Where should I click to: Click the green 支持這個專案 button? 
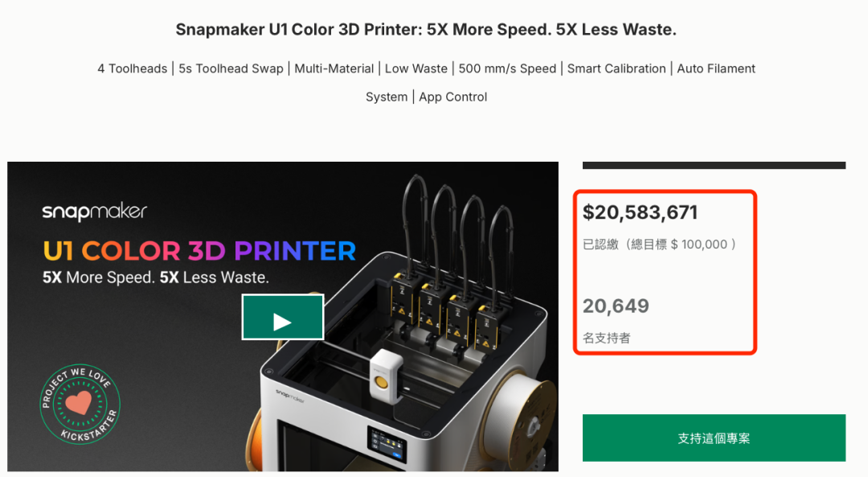[x=714, y=438]
